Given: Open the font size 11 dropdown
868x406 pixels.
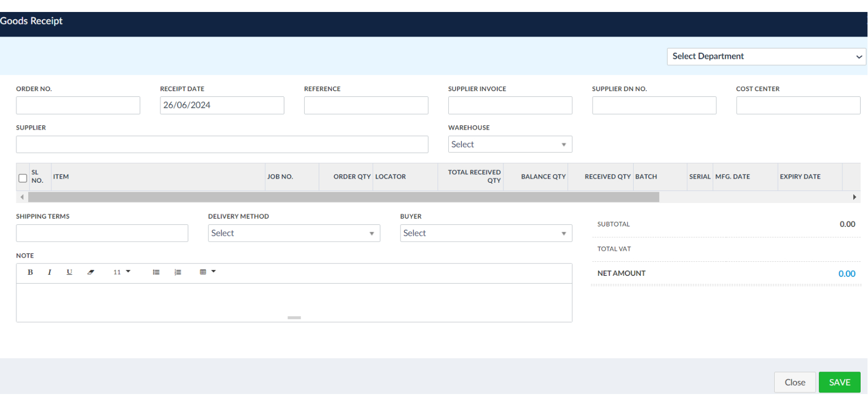Looking at the screenshot, I should point(122,272).
